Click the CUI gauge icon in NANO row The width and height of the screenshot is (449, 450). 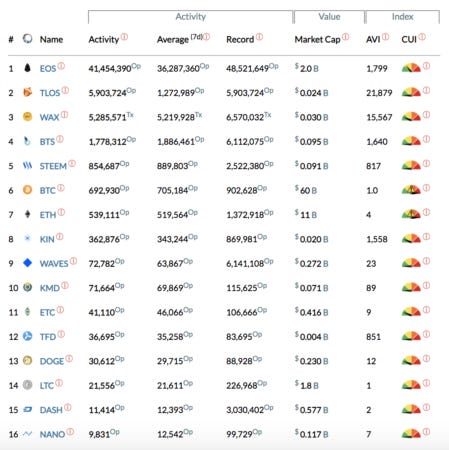tap(411, 434)
